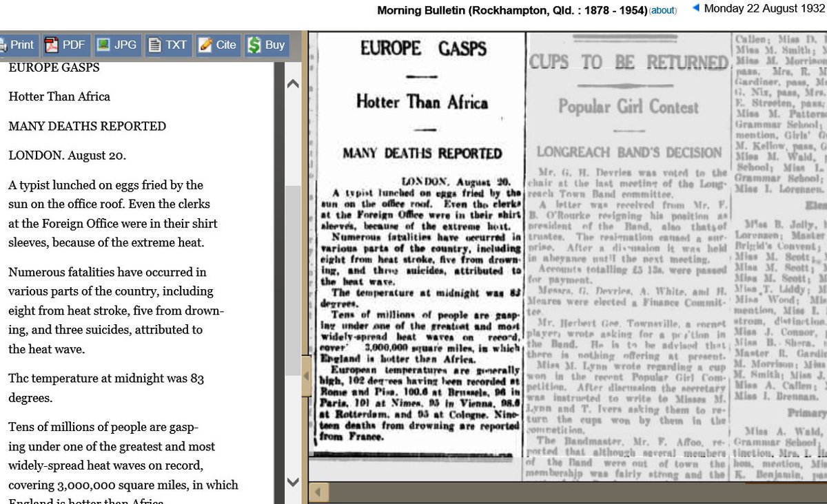Click 'MANY DEATHS REPORTED' line in text panel
The image size is (827, 504).
point(87,127)
